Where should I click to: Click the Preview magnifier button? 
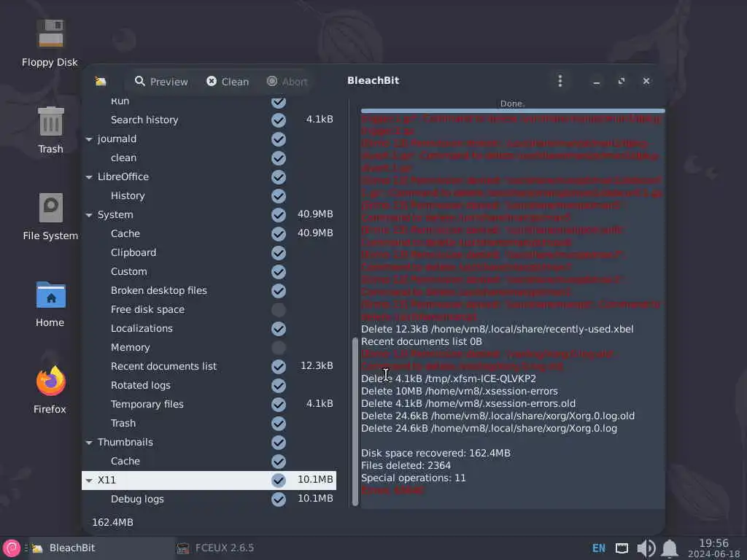(x=161, y=82)
